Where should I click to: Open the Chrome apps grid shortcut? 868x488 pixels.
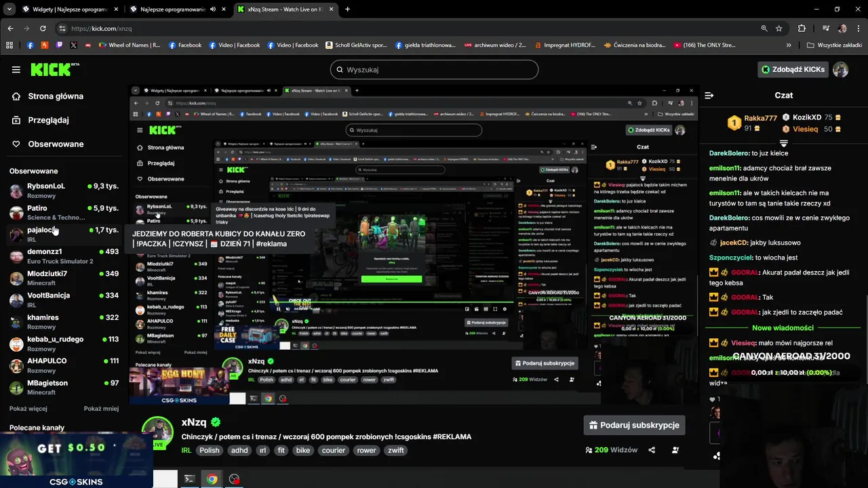[9, 45]
